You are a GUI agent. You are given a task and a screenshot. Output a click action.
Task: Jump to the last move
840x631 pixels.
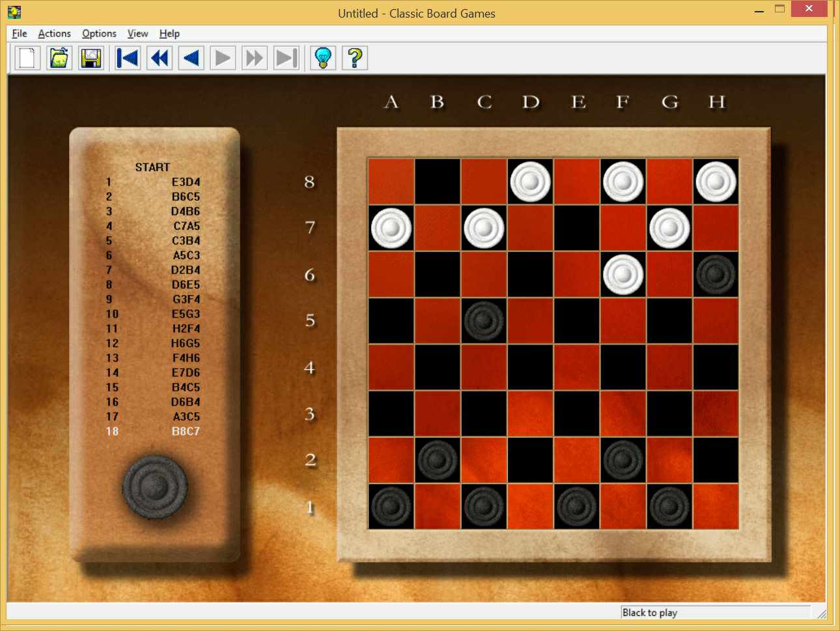(287, 58)
